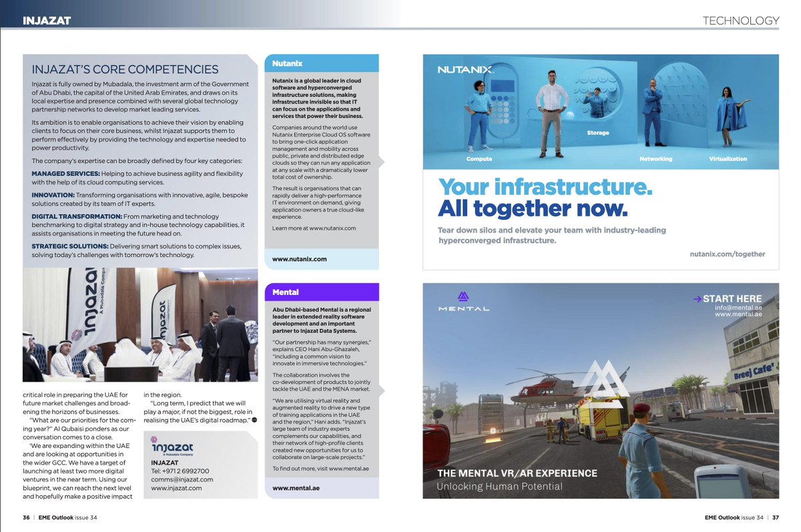The height and width of the screenshot is (532, 801).
Task: Click comms@injazat.com email address
Action: [x=182, y=479]
